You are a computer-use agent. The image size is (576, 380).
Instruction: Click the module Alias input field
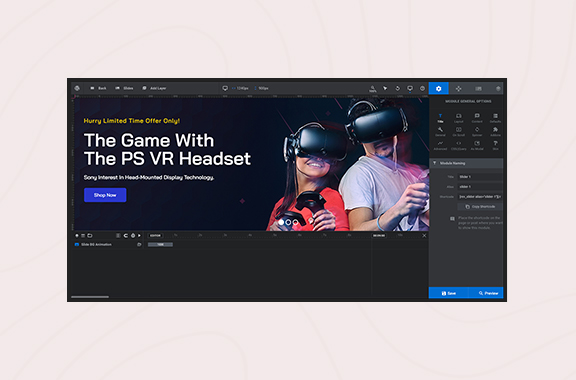480,187
